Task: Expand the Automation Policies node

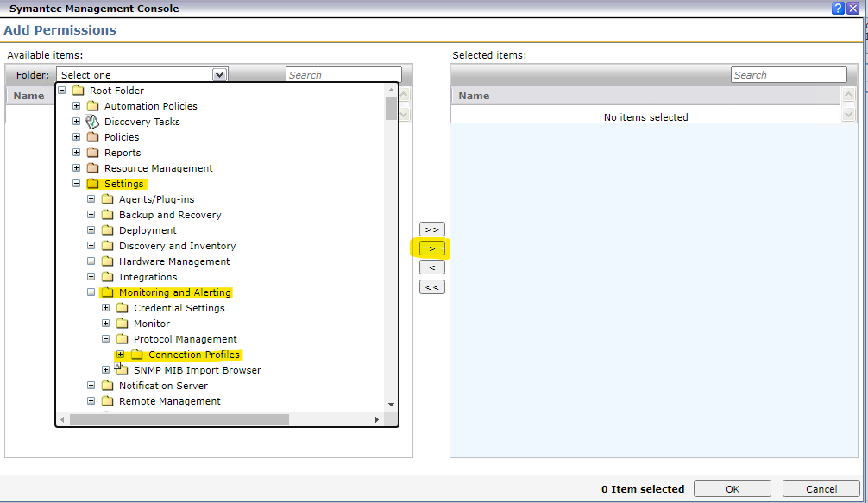Action: (77, 106)
